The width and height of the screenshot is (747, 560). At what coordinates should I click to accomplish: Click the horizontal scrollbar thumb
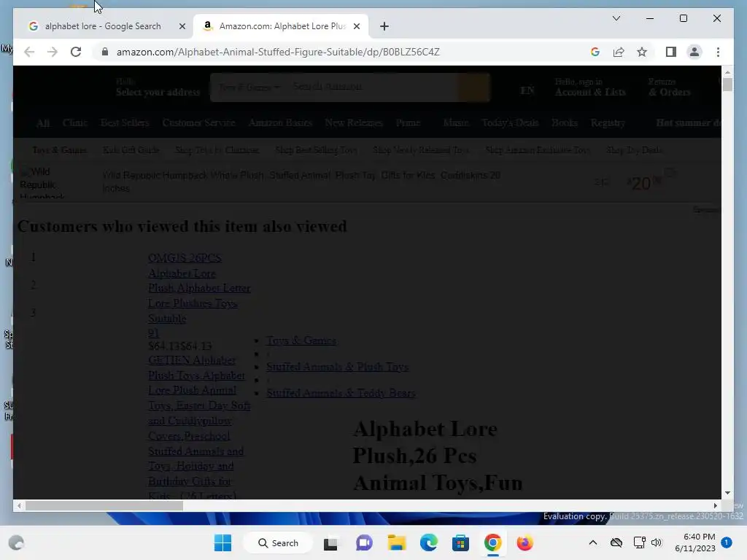(x=104, y=506)
